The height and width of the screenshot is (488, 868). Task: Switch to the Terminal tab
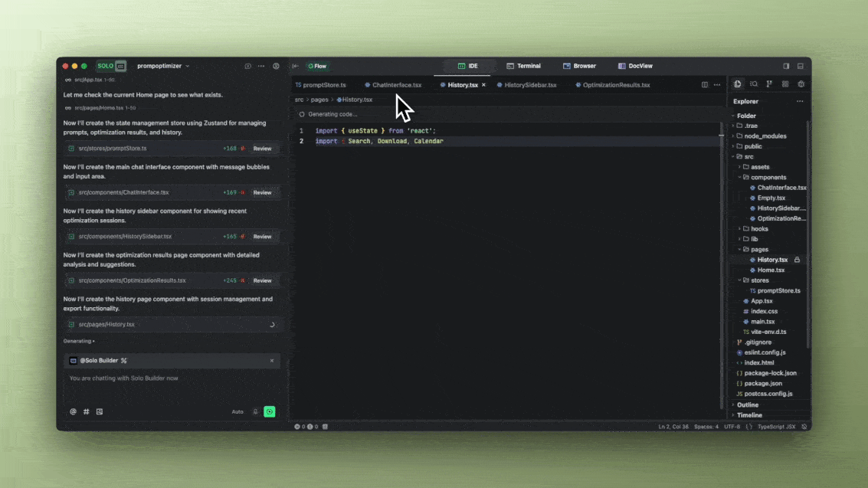click(523, 66)
